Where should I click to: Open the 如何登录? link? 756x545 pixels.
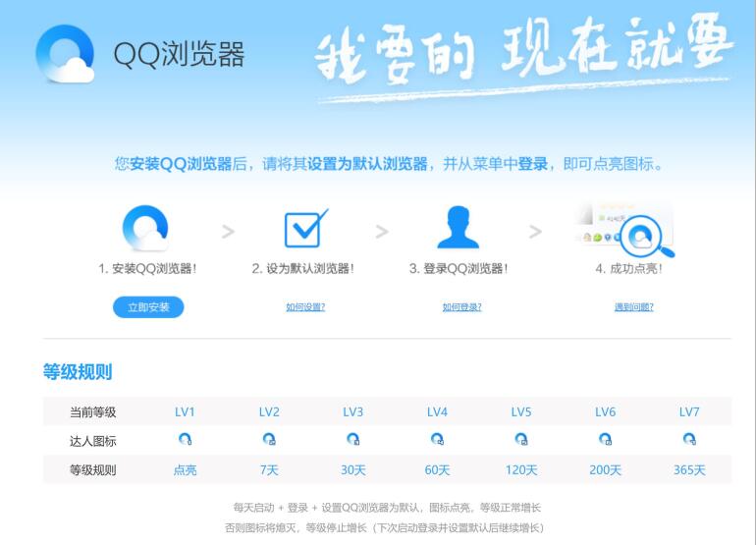pyautogui.click(x=461, y=307)
